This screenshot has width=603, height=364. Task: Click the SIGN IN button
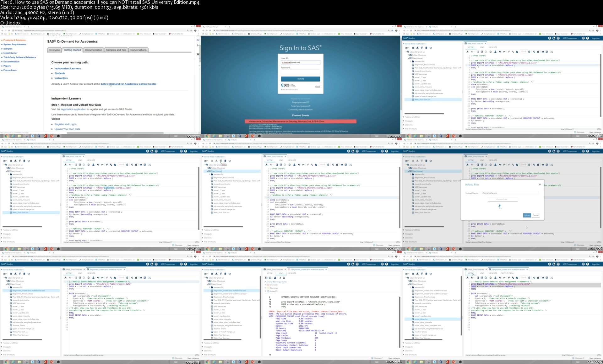click(x=301, y=79)
